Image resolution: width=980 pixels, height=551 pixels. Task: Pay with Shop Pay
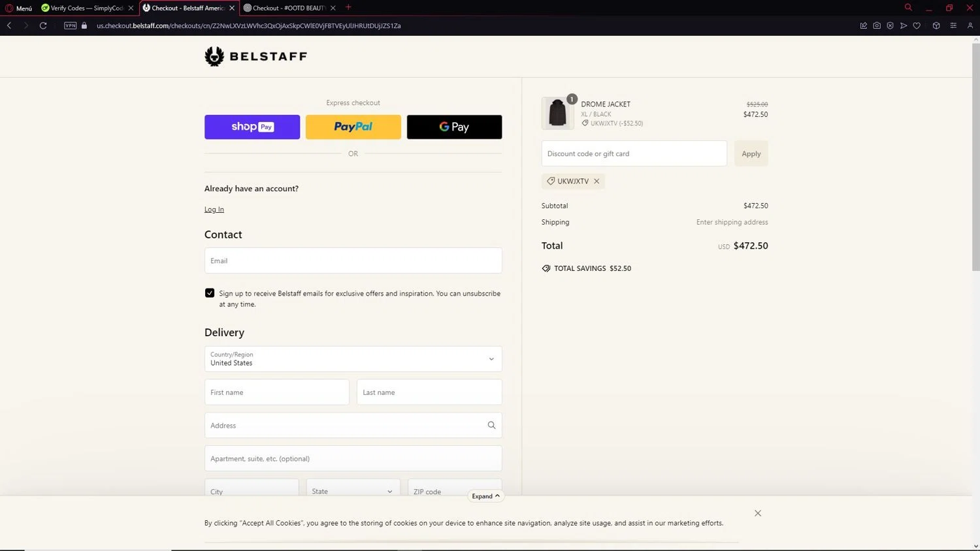tap(252, 127)
